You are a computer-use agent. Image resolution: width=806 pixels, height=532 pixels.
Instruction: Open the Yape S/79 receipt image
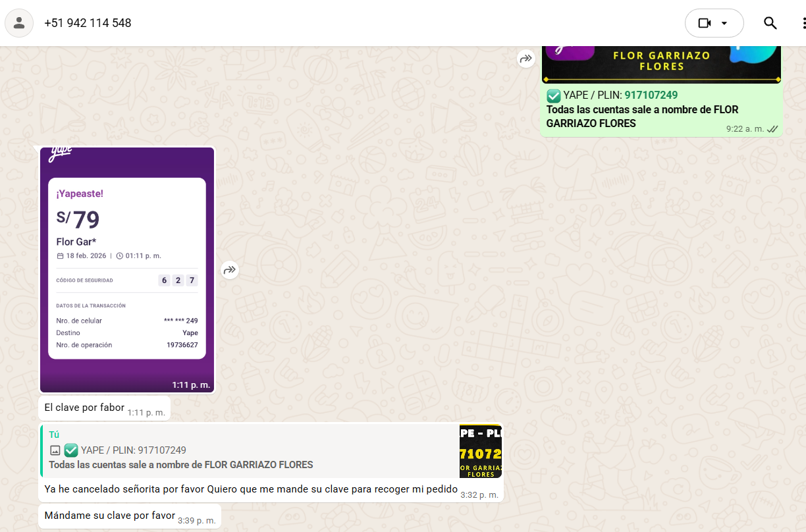tap(127, 270)
